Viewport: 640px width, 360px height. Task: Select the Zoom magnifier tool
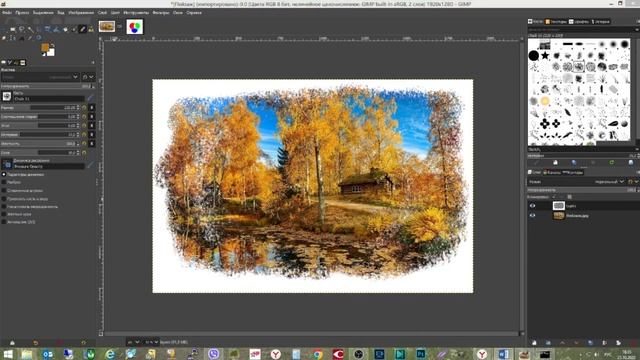click(39, 38)
